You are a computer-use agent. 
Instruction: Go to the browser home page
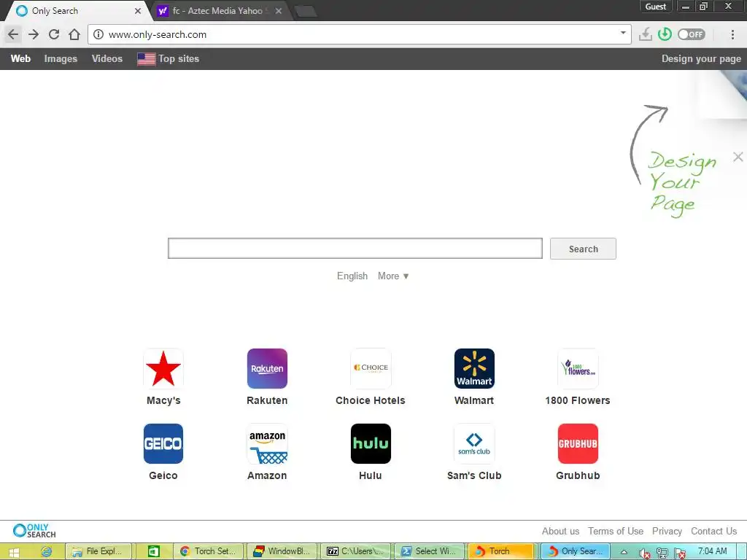point(74,34)
